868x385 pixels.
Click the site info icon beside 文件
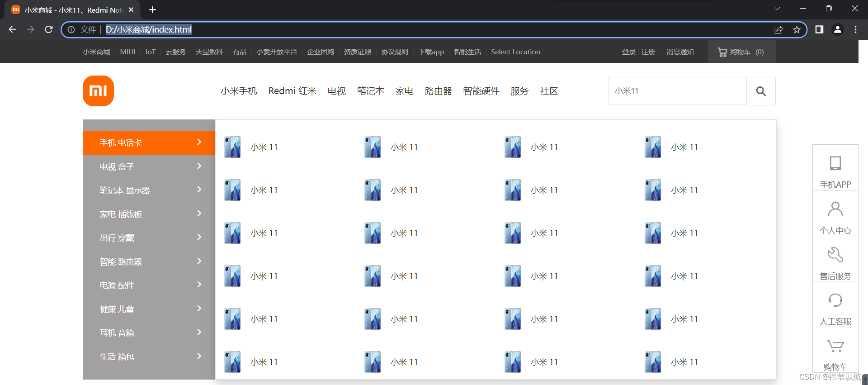(71, 30)
